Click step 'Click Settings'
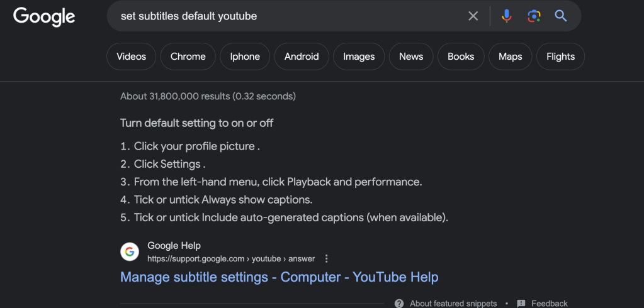 click(169, 164)
